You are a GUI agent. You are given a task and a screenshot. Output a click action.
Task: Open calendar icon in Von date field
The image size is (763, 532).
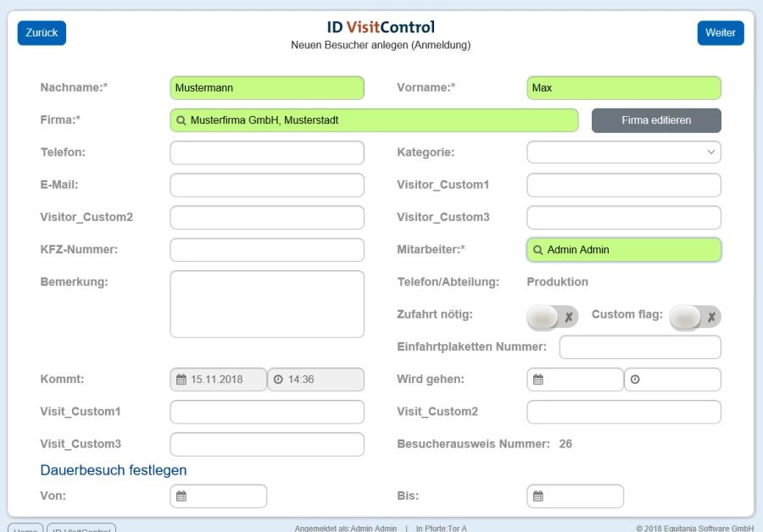(181, 496)
